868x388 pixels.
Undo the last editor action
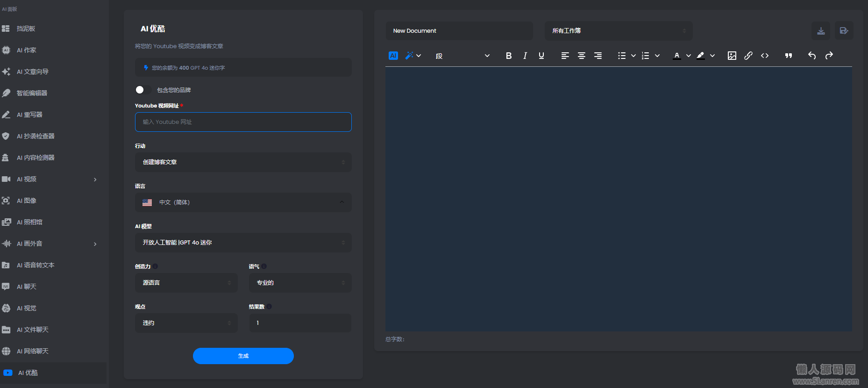tap(812, 56)
